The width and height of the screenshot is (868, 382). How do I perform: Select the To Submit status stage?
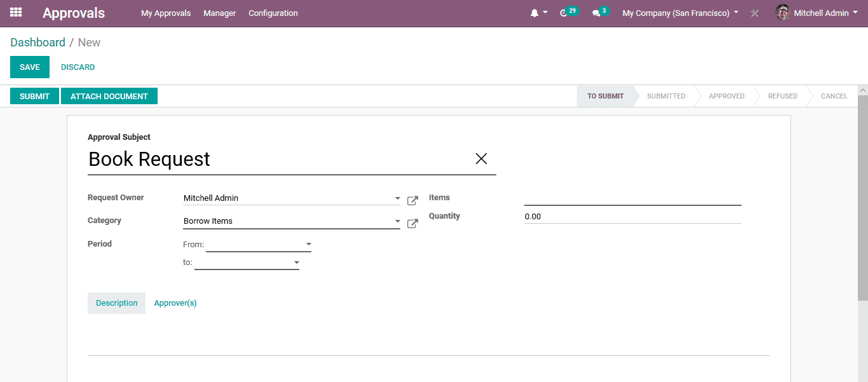click(606, 96)
